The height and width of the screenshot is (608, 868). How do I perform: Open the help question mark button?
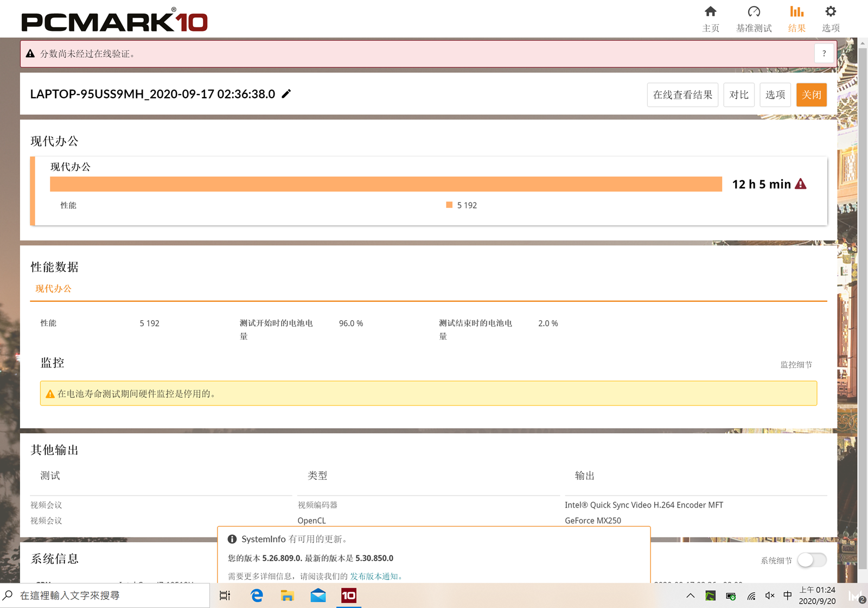click(x=824, y=53)
